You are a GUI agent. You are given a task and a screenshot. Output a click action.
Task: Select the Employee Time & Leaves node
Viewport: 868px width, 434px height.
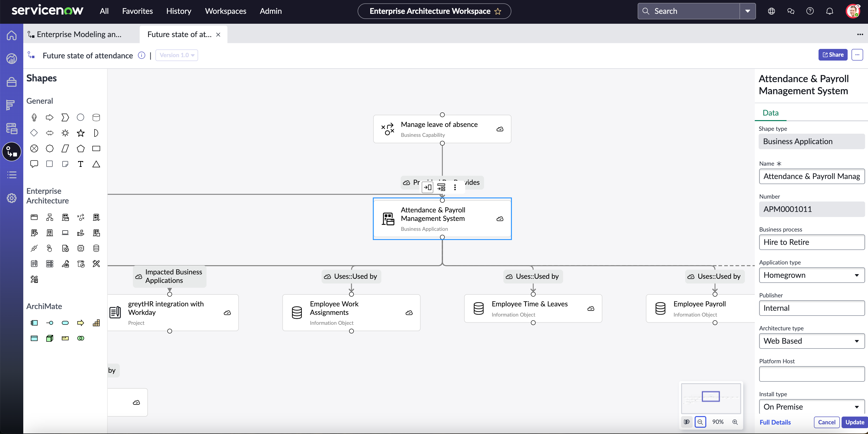533,308
